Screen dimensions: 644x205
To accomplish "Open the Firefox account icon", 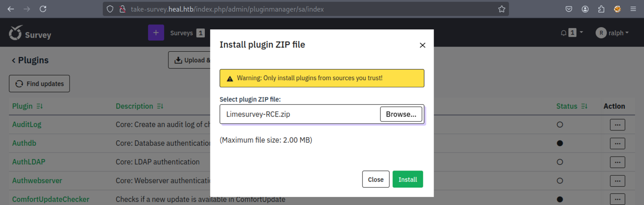I will (x=585, y=9).
